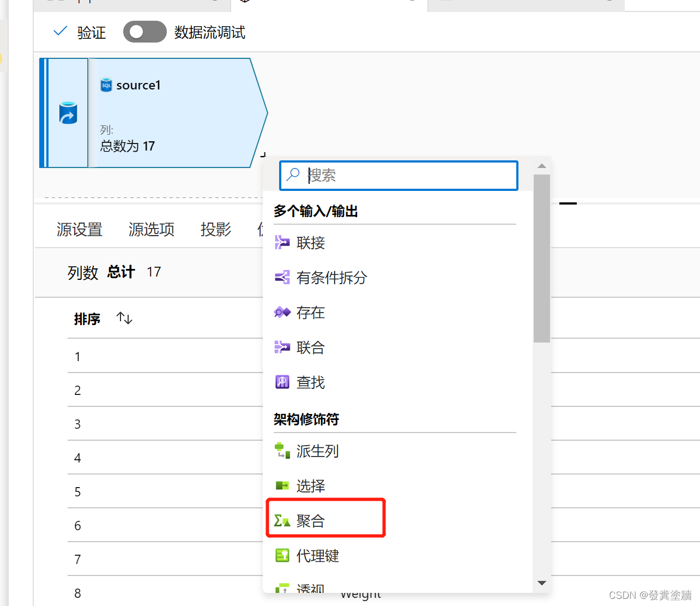Select row number 2

tap(77, 391)
